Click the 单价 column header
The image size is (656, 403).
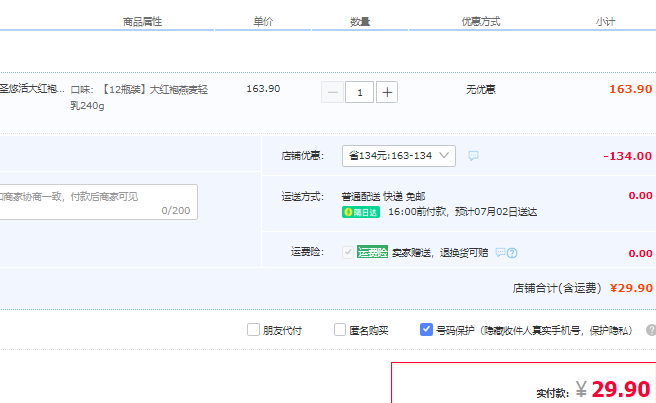coord(263,22)
